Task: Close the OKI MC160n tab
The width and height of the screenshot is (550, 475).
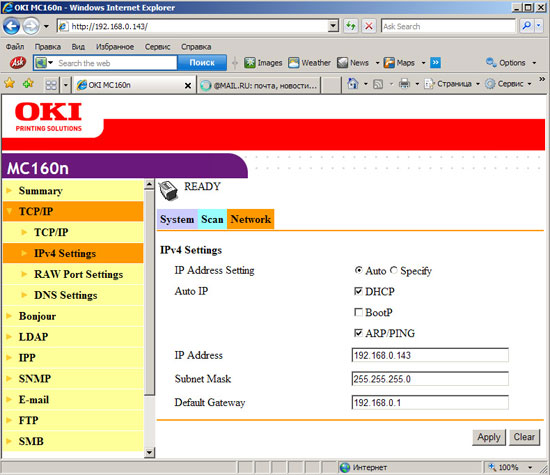Action: [x=188, y=85]
